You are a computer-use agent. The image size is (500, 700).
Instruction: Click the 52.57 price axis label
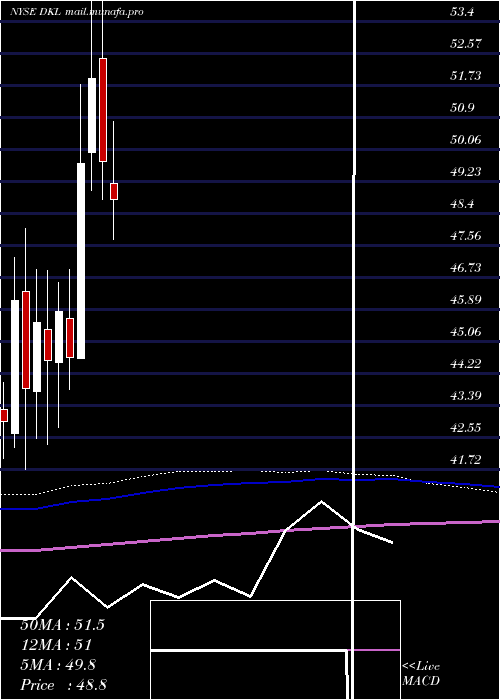[466, 44]
